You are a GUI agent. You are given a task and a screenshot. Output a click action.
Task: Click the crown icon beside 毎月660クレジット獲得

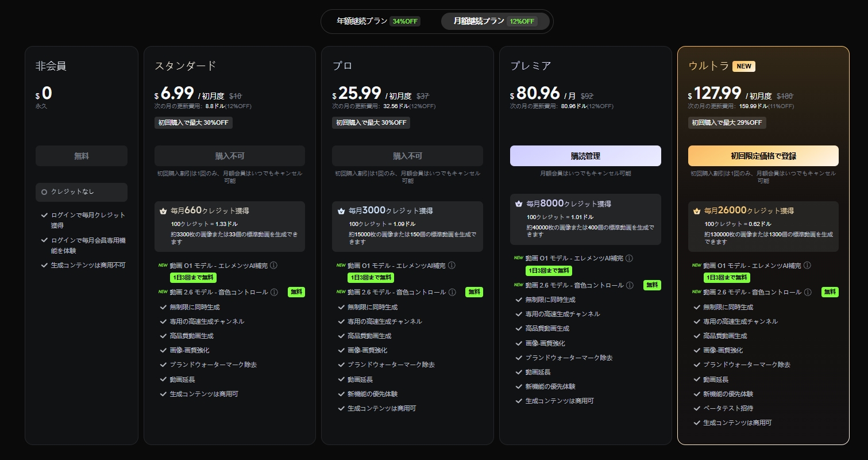(x=163, y=211)
